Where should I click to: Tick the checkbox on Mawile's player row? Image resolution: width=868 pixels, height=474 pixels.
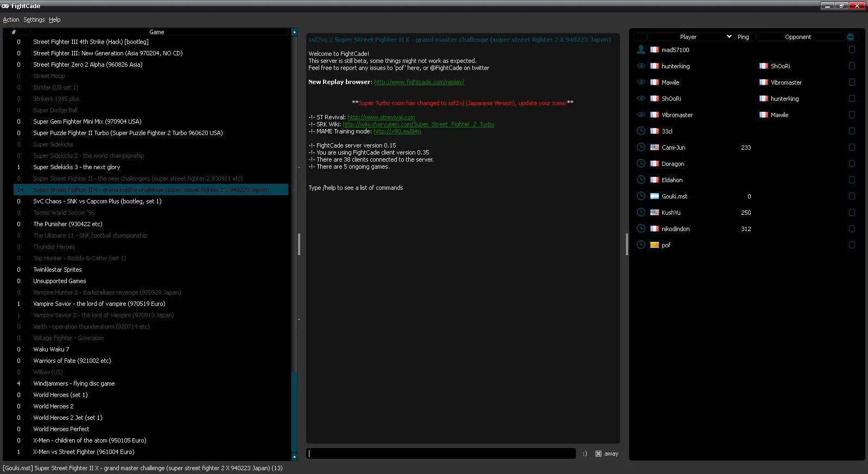tap(852, 82)
